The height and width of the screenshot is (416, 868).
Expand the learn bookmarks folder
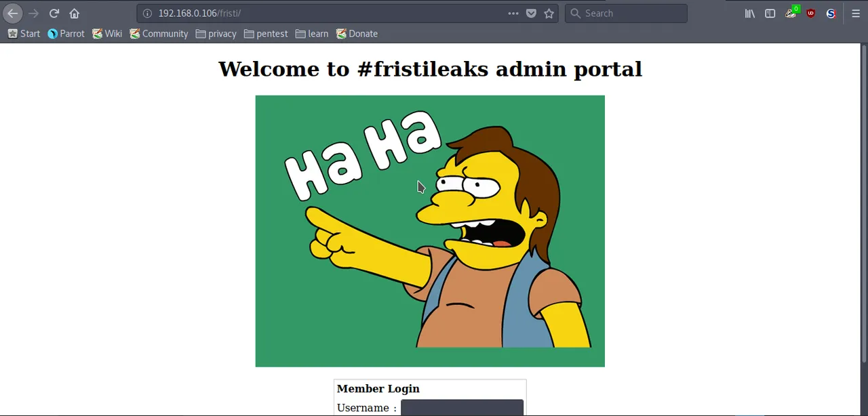pos(312,33)
